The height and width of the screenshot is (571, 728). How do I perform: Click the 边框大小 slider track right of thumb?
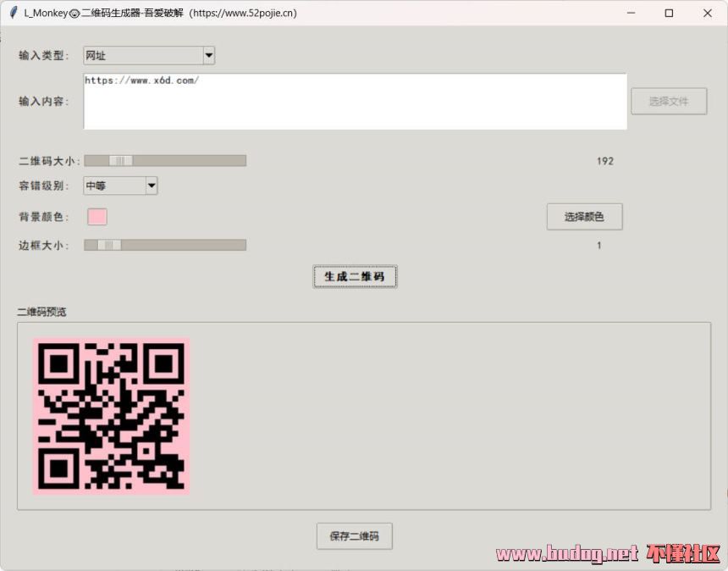(x=184, y=245)
